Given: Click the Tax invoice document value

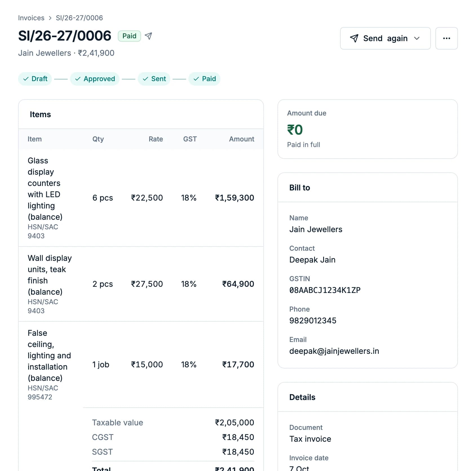Looking at the screenshot, I should (x=310, y=439).
